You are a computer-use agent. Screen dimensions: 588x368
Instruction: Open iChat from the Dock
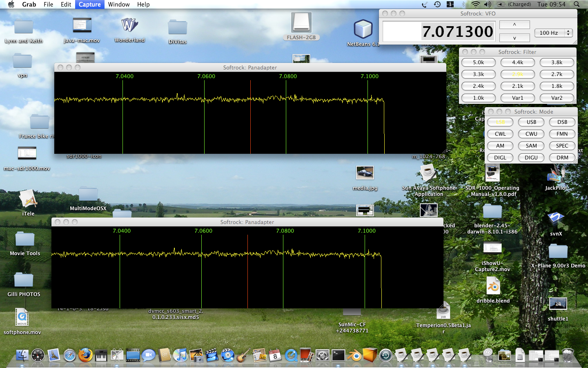tap(149, 355)
